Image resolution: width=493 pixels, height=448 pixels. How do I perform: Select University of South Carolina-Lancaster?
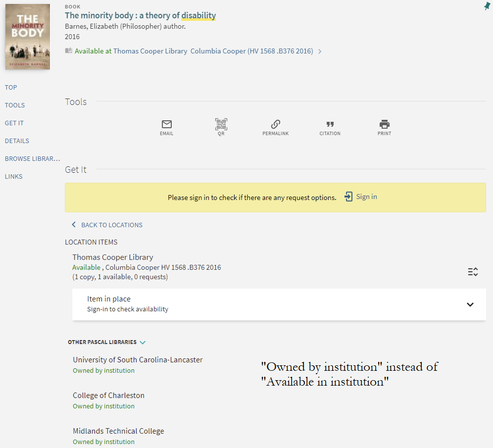[138, 360]
